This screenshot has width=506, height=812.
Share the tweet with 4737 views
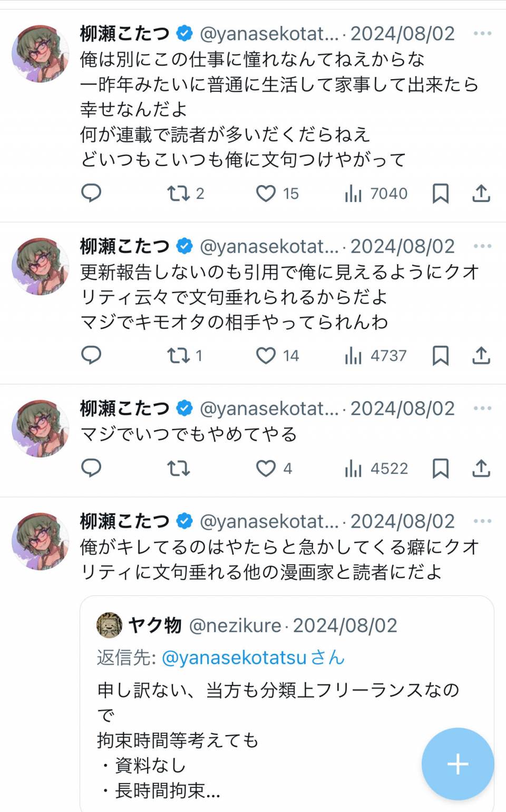[481, 356]
